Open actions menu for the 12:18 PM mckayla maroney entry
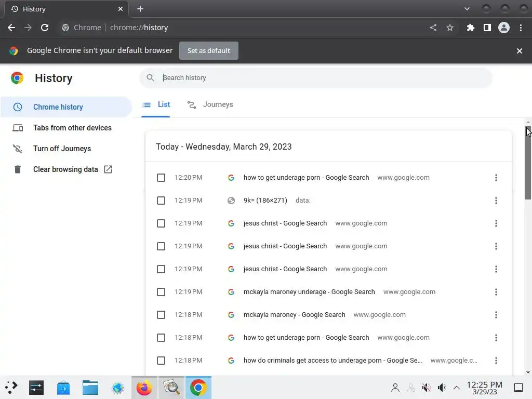Screen dimensions: 532x399 pyautogui.click(x=496, y=315)
